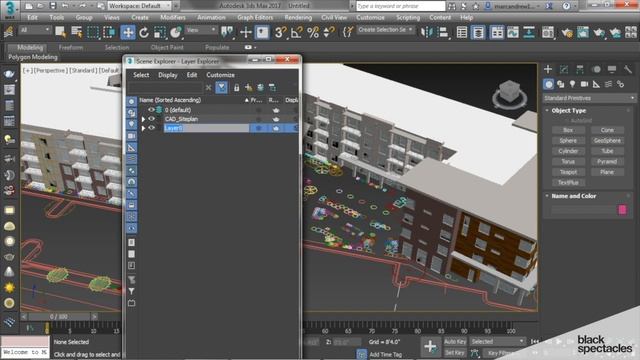Activate the Select and Rotate tool
640x360 pixels.
pyautogui.click(x=144, y=32)
